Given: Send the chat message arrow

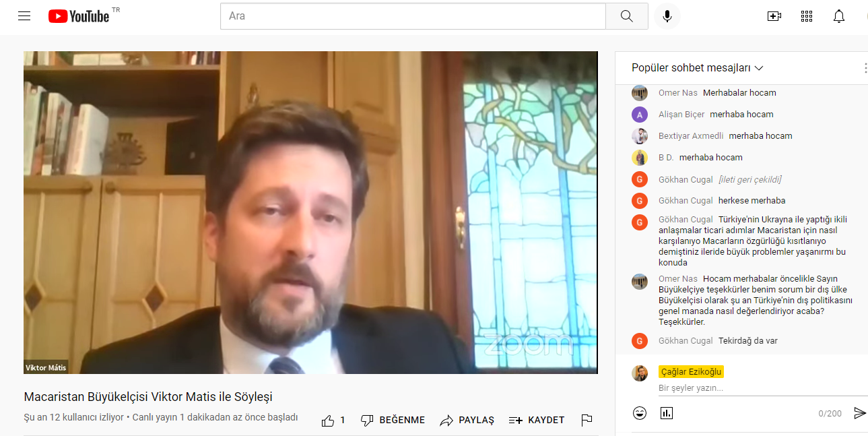Looking at the screenshot, I should point(860,413).
